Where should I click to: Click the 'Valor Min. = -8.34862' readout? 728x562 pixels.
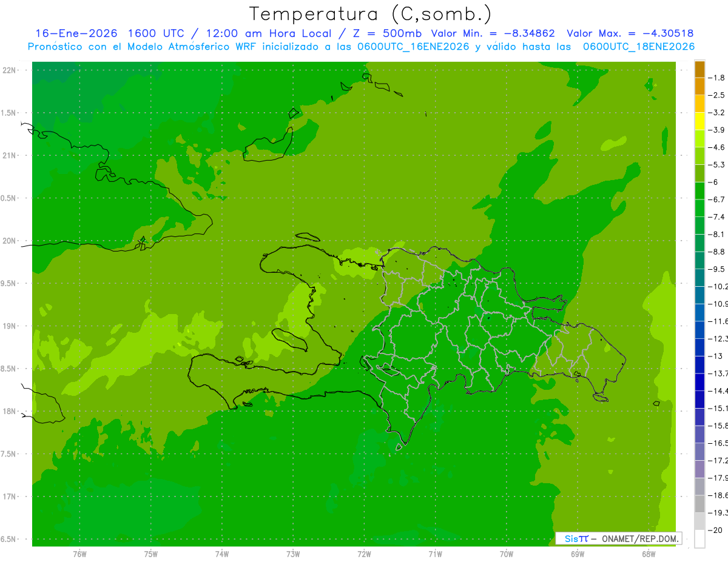pyautogui.click(x=492, y=33)
